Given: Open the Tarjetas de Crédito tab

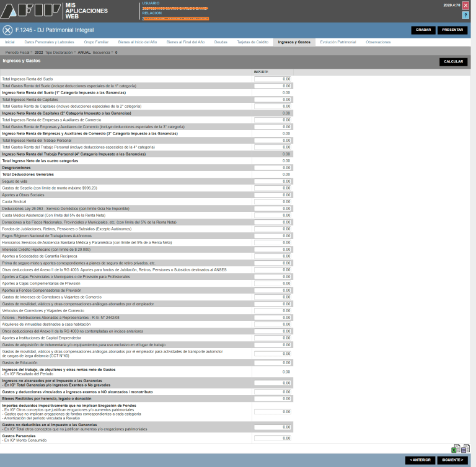Looking at the screenshot, I should click(252, 42).
